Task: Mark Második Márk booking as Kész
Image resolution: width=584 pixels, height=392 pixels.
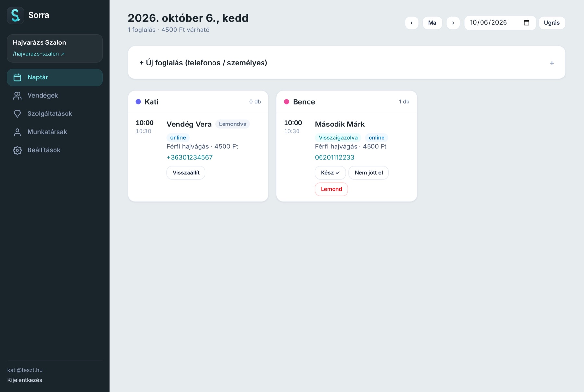Action: tap(330, 173)
